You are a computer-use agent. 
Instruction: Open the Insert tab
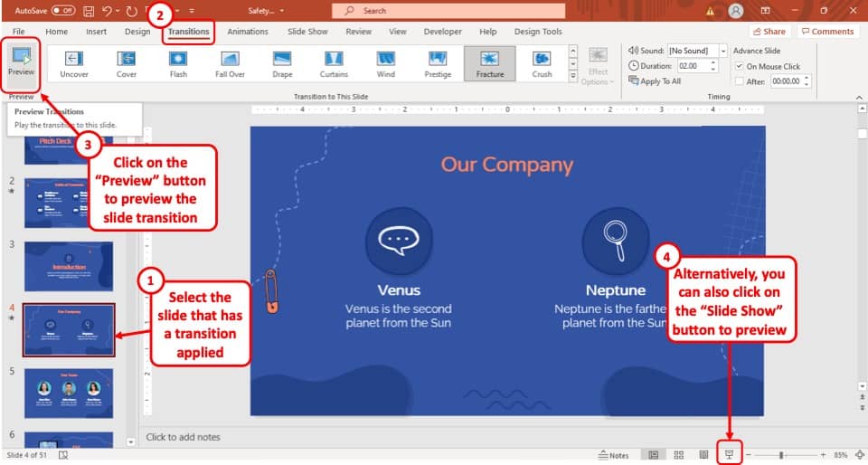pos(97,32)
